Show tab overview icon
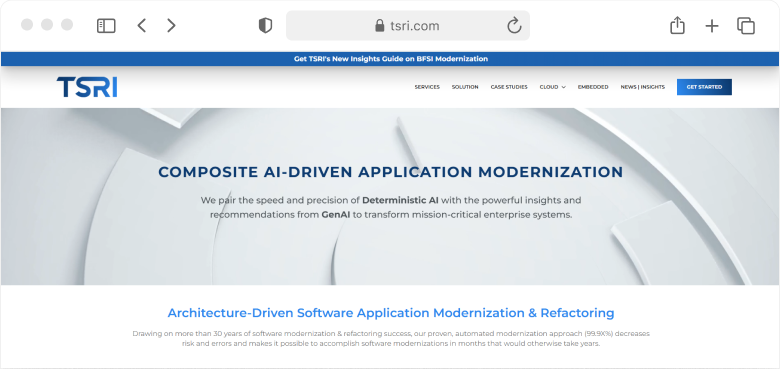This screenshot has width=780, height=369. (746, 26)
